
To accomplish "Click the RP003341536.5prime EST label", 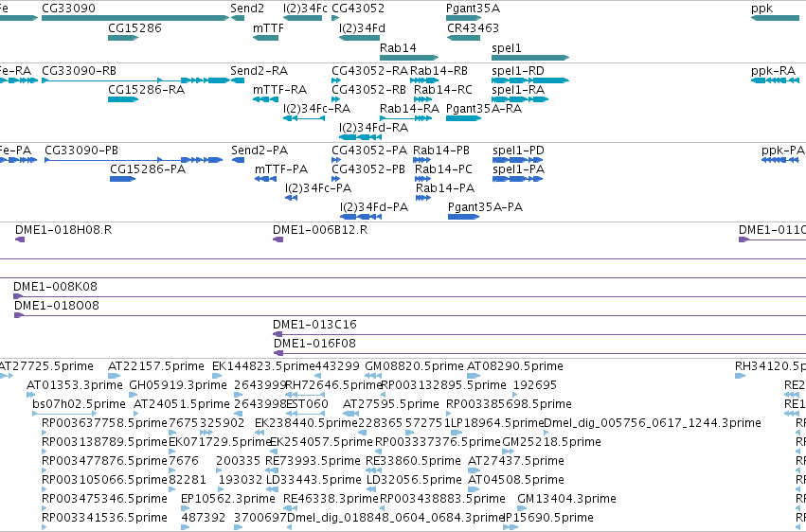I will (x=105, y=518).
